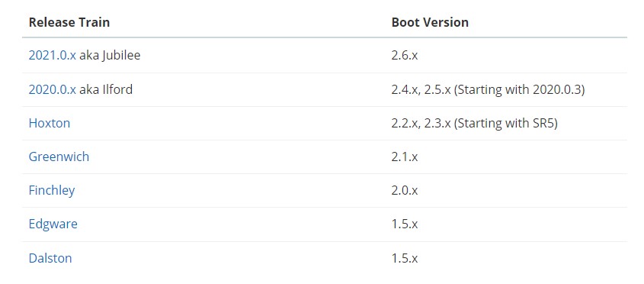The width and height of the screenshot is (644, 284).
Task: Click the 2.2.x, 2.3.x version text
Action: 421,123
